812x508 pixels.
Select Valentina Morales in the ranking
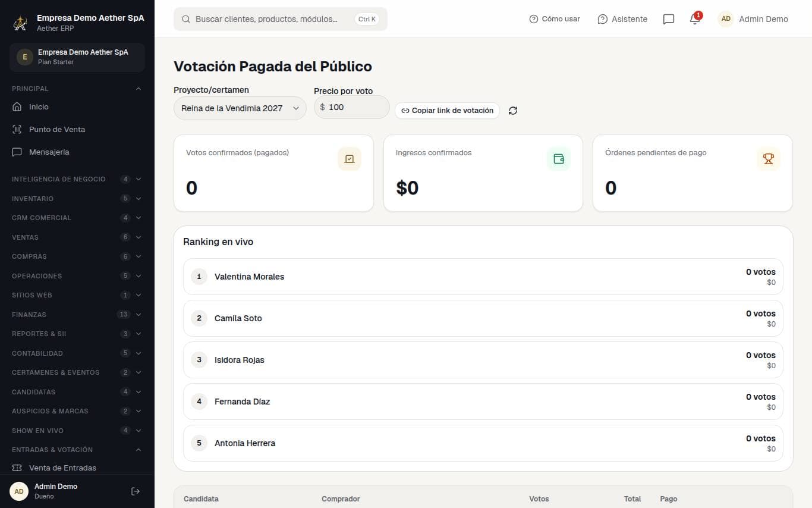pos(483,277)
